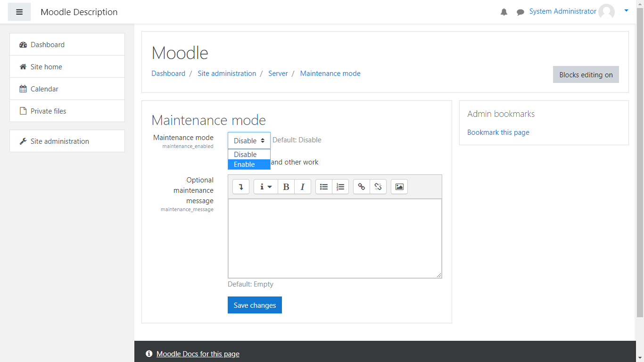Viewport: 644px width, 362px height.
Task: Insert an ordered numbered list
Action: tap(340, 187)
